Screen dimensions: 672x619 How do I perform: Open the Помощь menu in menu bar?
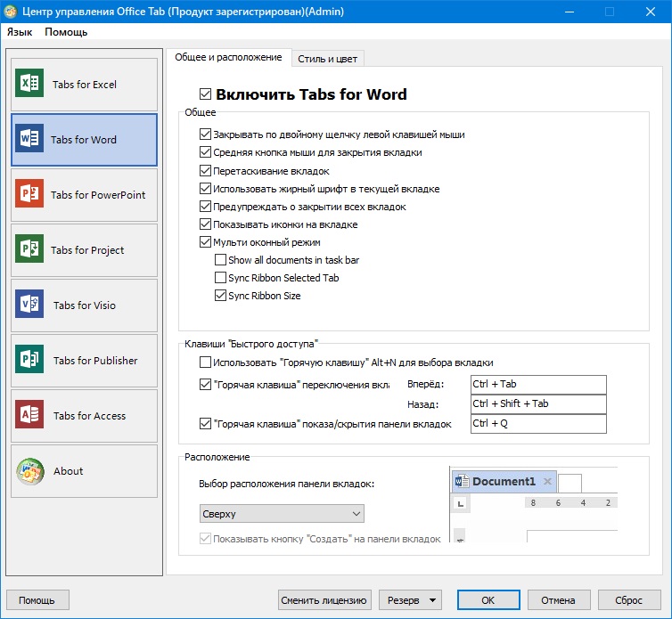coord(66,31)
